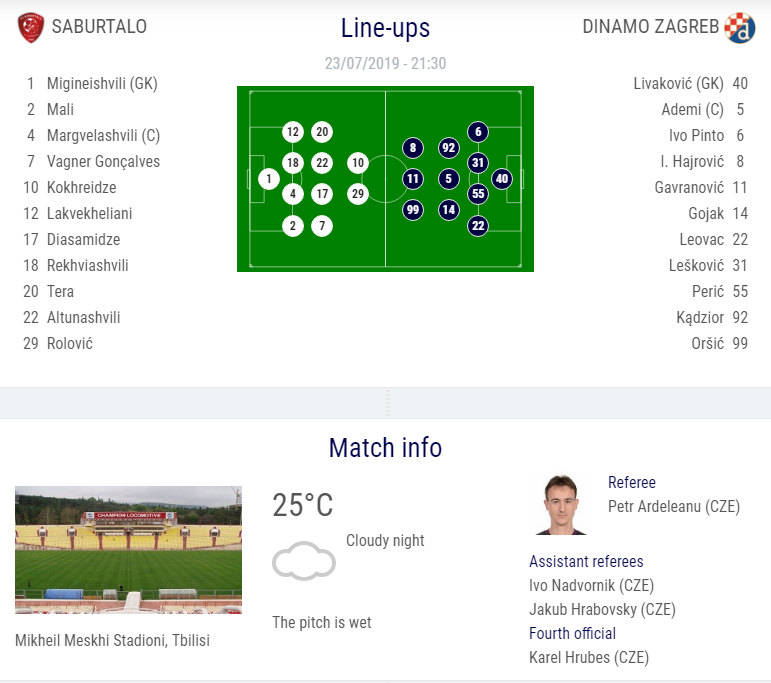Click the Saburtalo club crest icon
Viewport: 771px width, 683px height.
pos(30,28)
